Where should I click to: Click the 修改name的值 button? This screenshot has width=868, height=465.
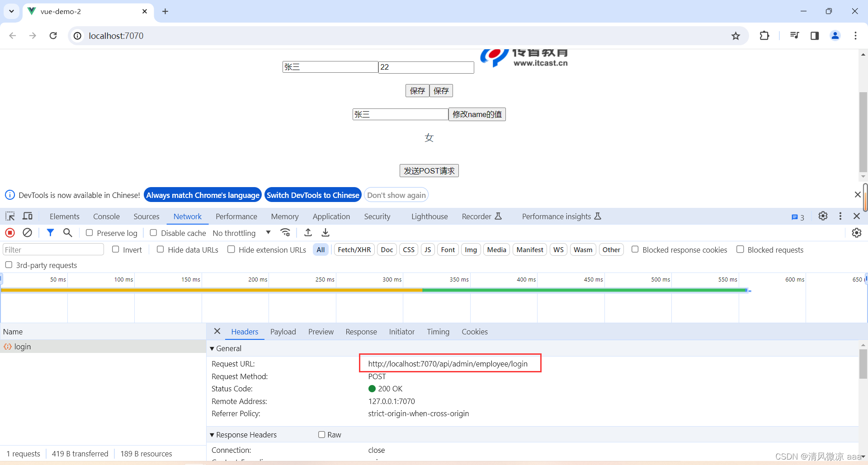(x=477, y=114)
